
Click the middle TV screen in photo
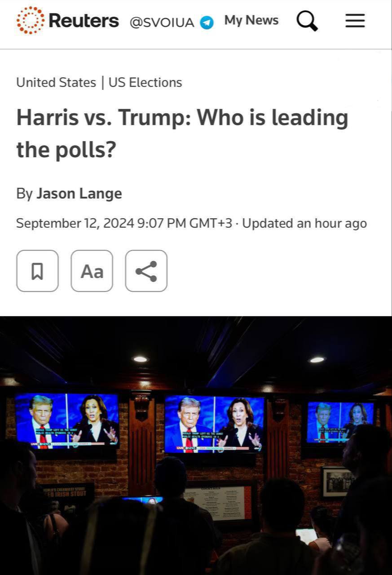pos(214,424)
